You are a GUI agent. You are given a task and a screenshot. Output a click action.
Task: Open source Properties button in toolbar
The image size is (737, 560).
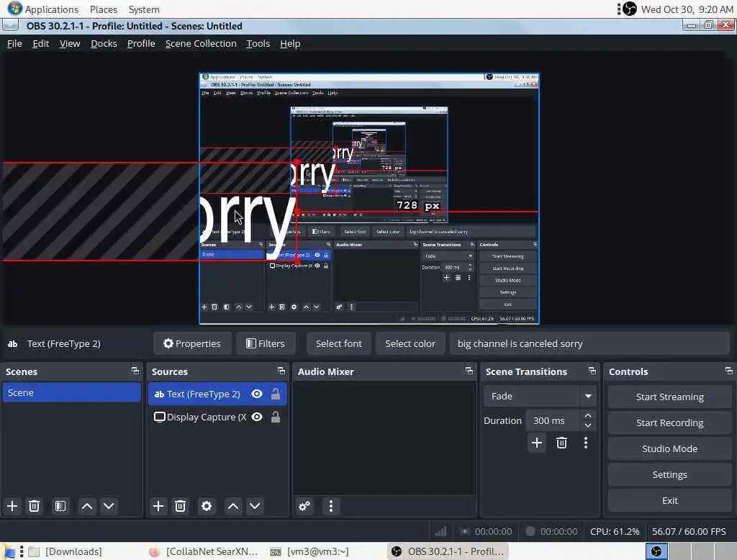pos(191,344)
